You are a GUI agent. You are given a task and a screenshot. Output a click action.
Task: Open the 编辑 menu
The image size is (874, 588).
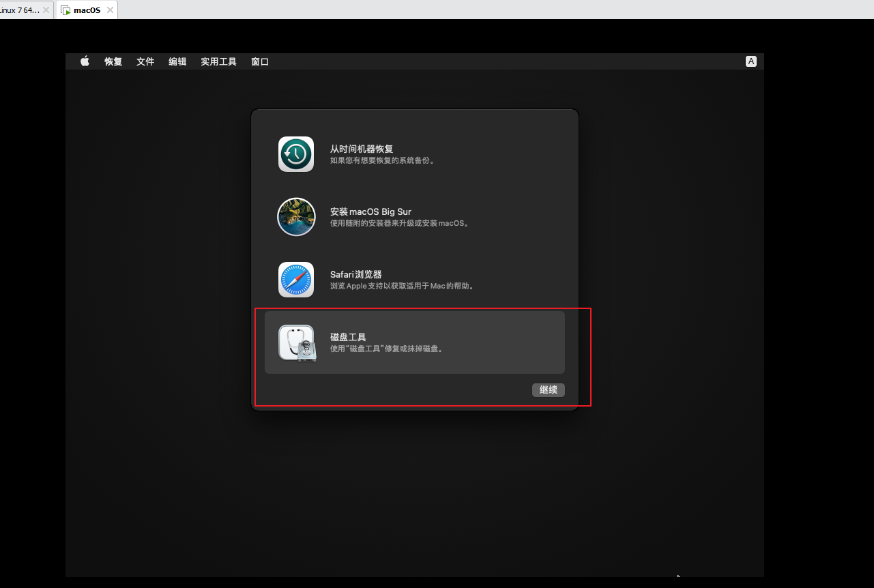click(x=177, y=61)
